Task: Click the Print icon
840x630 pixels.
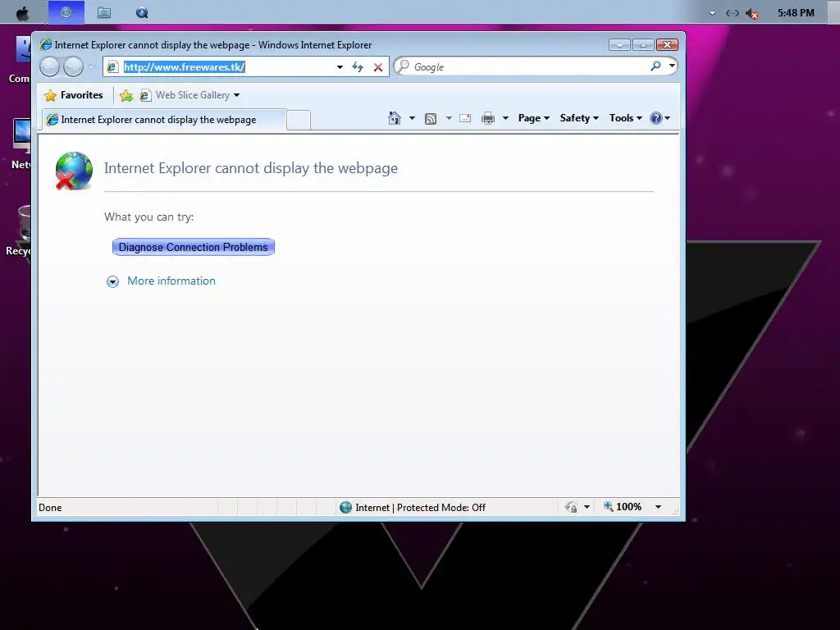Action: coord(487,118)
